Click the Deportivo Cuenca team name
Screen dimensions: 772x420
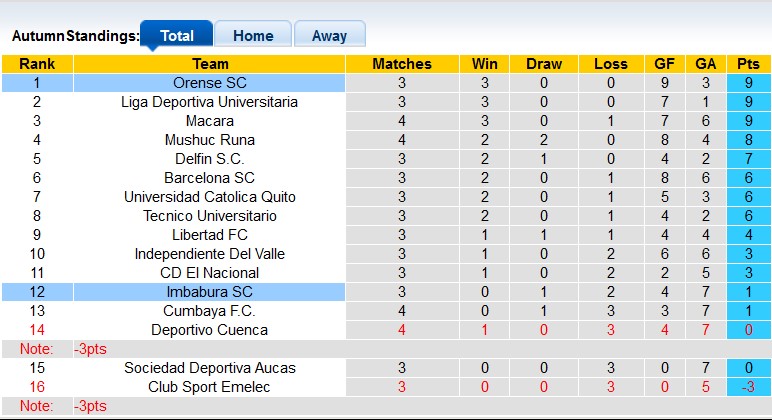[210, 330]
